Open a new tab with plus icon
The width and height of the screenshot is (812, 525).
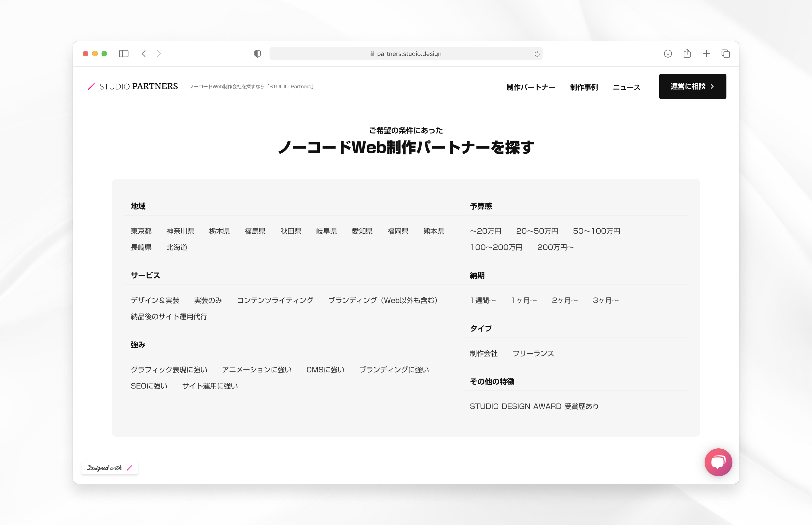point(706,54)
